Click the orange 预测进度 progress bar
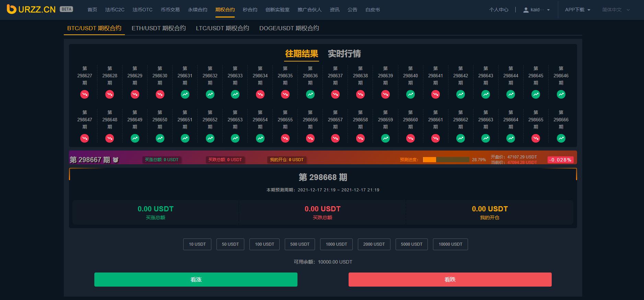Viewport: 644px width, 300px height. tap(446, 159)
